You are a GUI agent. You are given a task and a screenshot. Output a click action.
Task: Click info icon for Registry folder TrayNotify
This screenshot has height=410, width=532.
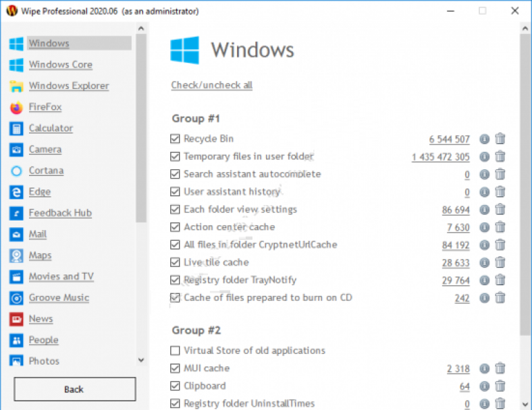tap(485, 281)
